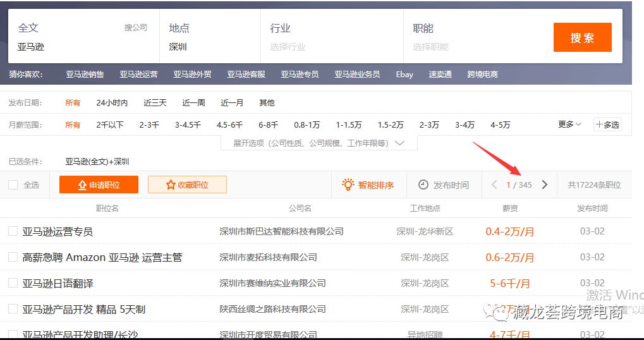The width and height of the screenshot is (644, 340).
Task: Go to next results page arrow
Action: (544, 185)
